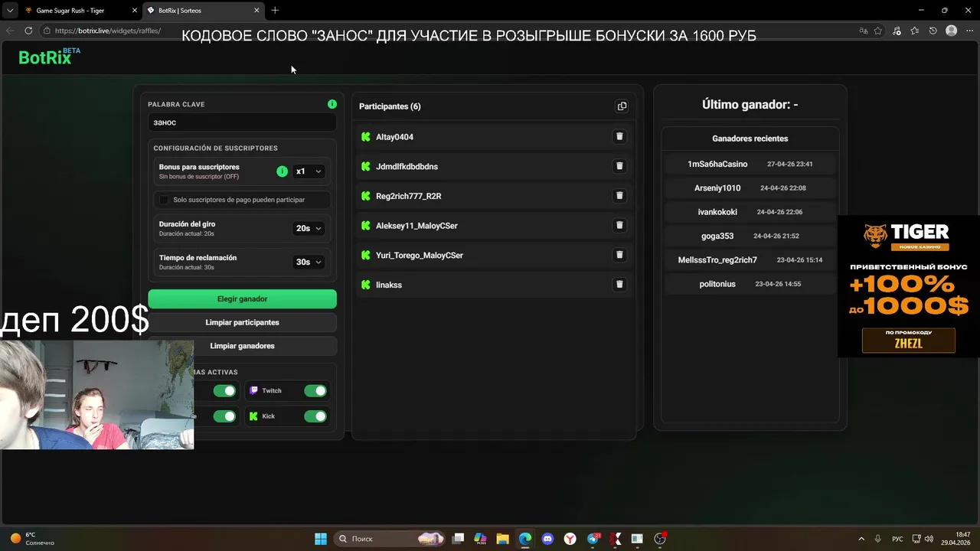980x551 pixels.
Task: Copy the participants list icon
Action: pyautogui.click(x=622, y=106)
